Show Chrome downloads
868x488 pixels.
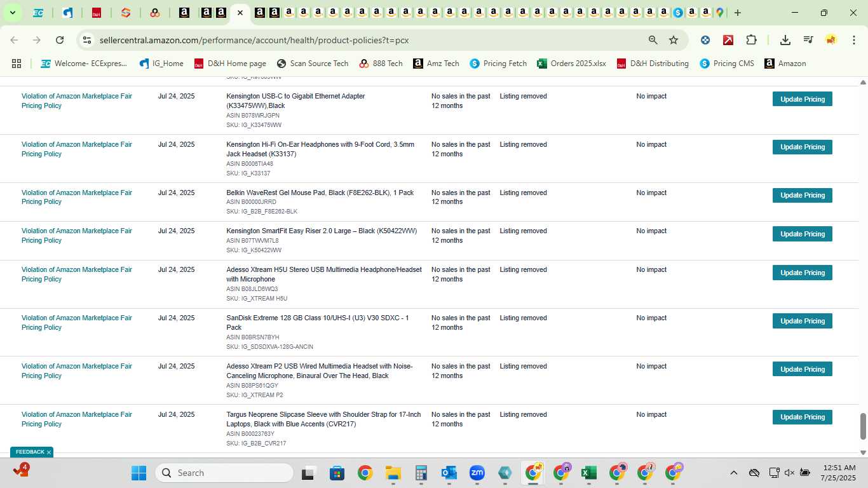785,40
